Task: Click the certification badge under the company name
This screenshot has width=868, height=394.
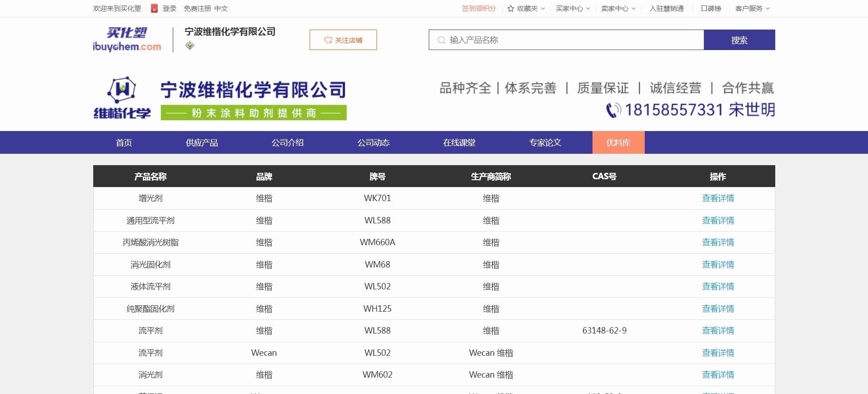Action: (x=190, y=45)
